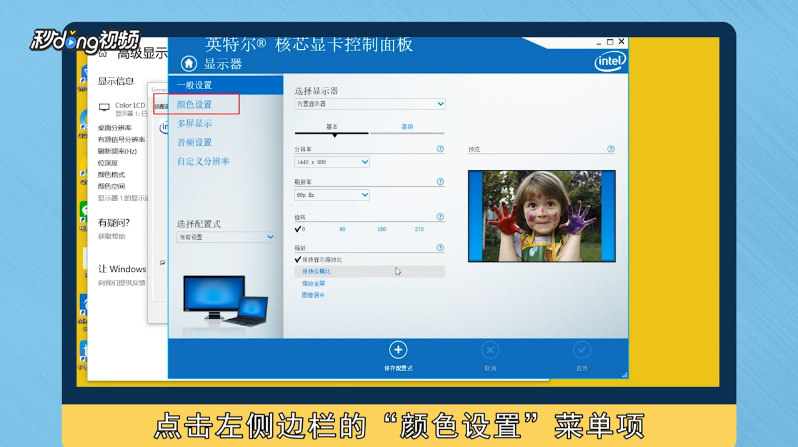The image size is (798, 447).
Task: Maximize the Intel control panel window
Action: (x=610, y=42)
